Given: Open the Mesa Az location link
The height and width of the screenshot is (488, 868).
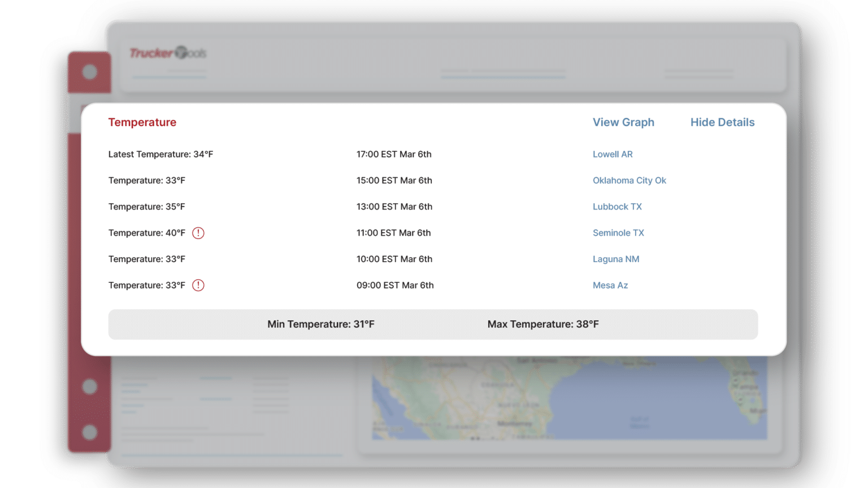Looking at the screenshot, I should 610,285.
